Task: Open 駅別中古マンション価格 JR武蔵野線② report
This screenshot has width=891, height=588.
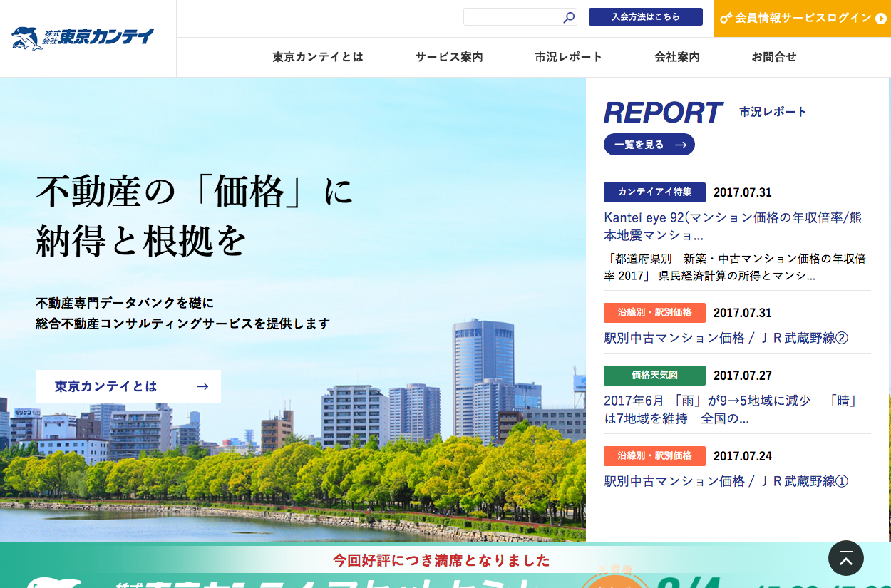Action: pyautogui.click(x=726, y=338)
